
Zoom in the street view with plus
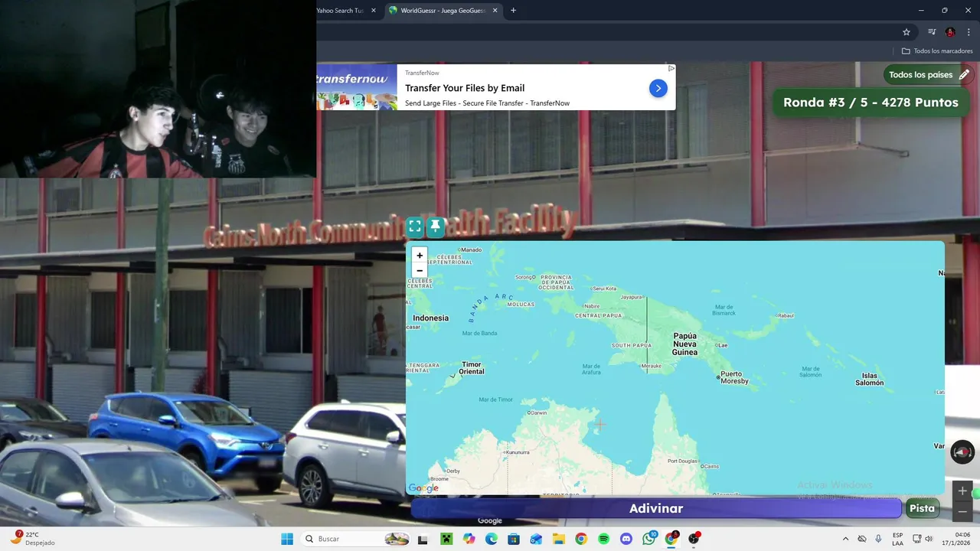click(x=962, y=491)
